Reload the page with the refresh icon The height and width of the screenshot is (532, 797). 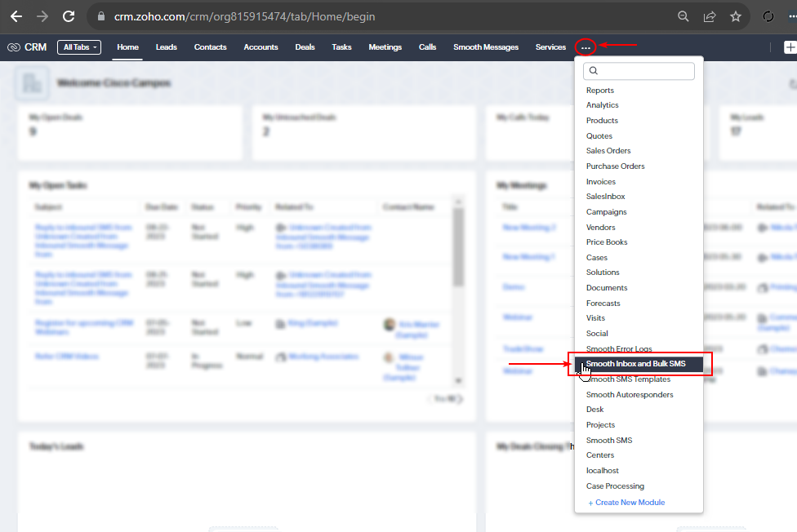[69, 17]
